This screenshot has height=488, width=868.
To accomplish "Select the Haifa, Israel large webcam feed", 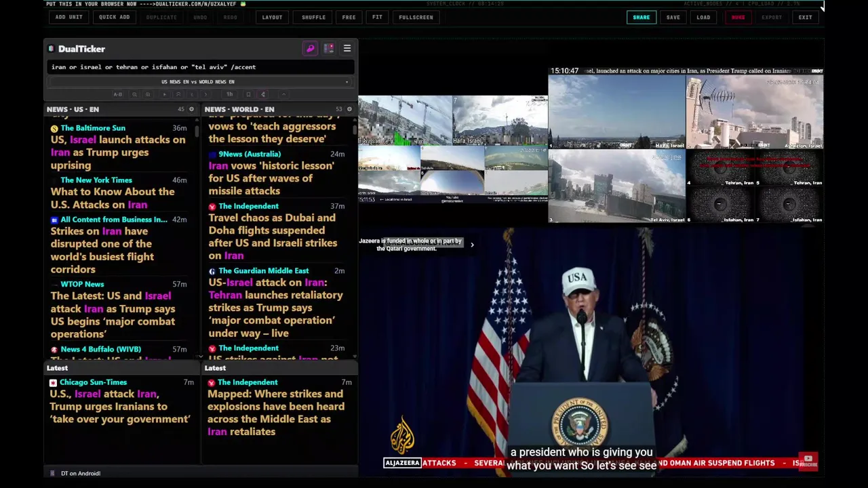I will 616,112.
